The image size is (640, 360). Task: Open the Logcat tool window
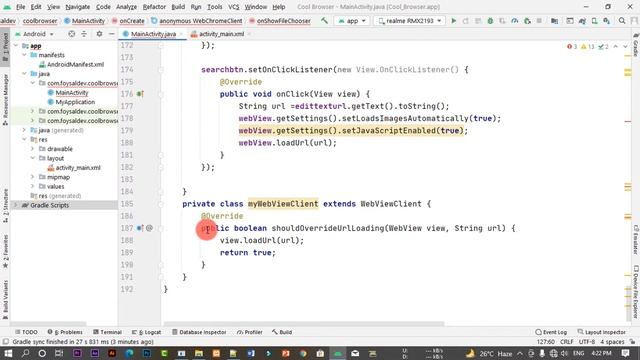147,332
